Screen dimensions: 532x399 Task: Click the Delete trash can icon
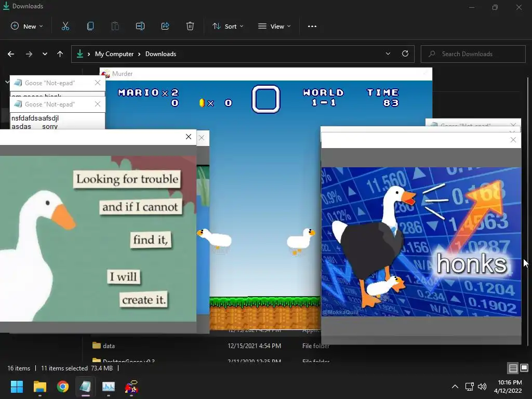click(x=190, y=26)
